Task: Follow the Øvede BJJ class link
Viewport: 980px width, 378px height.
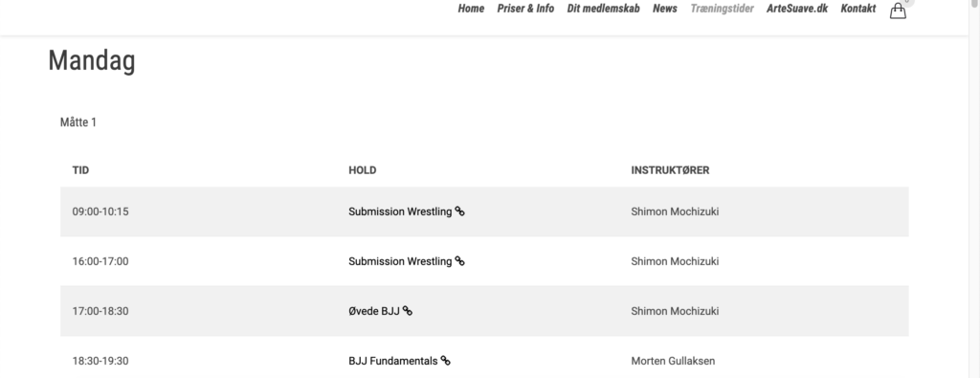Action: [374, 311]
